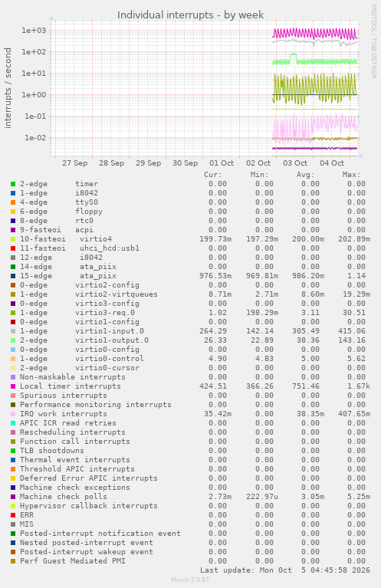381x588 pixels.
Task: Click 'Posted-interrupt wakeup event' label
Action: 87,552
